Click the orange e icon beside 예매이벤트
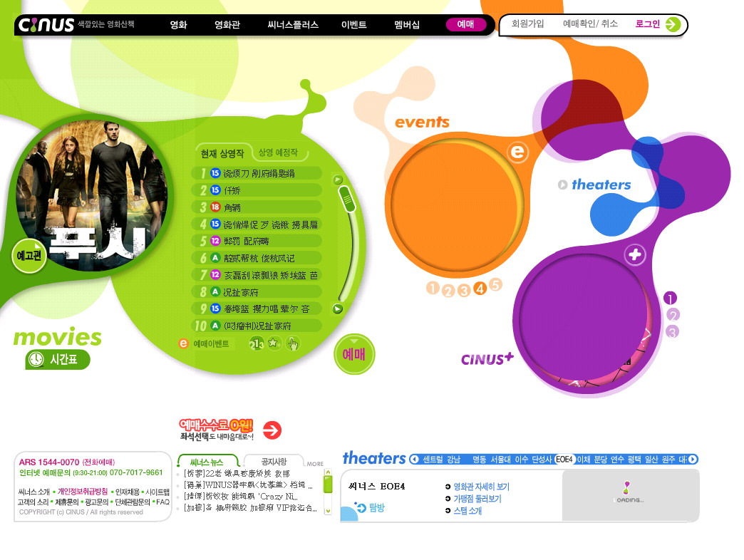 [183, 343]
